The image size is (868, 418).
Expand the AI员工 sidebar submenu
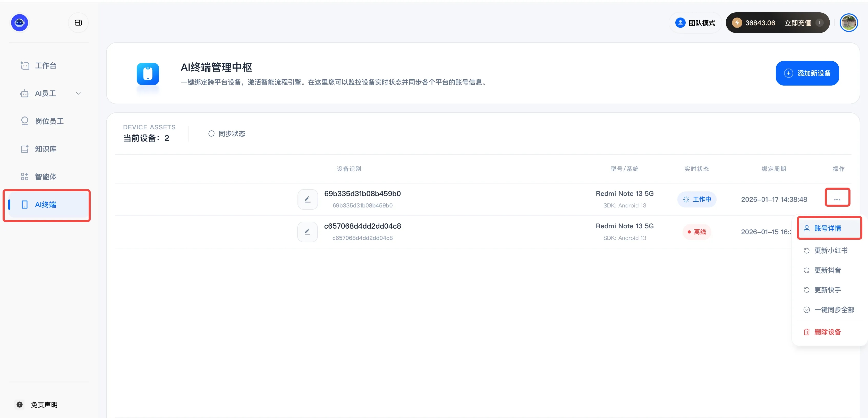coord(78,93)
